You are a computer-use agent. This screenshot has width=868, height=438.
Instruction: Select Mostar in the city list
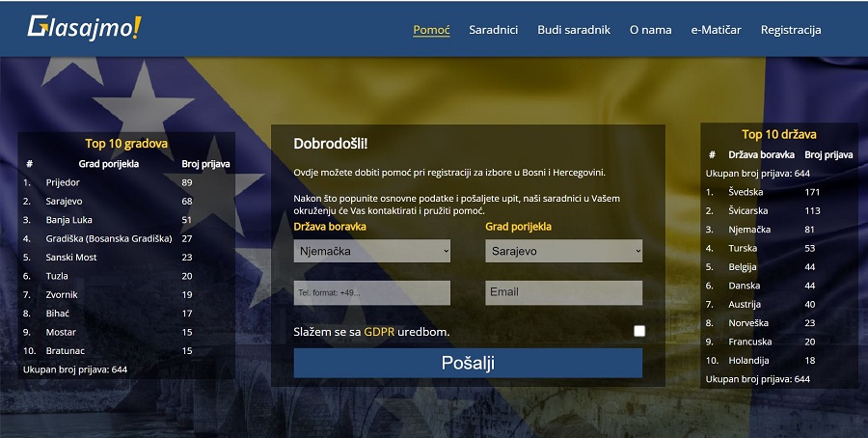click(x=61, y=332)
